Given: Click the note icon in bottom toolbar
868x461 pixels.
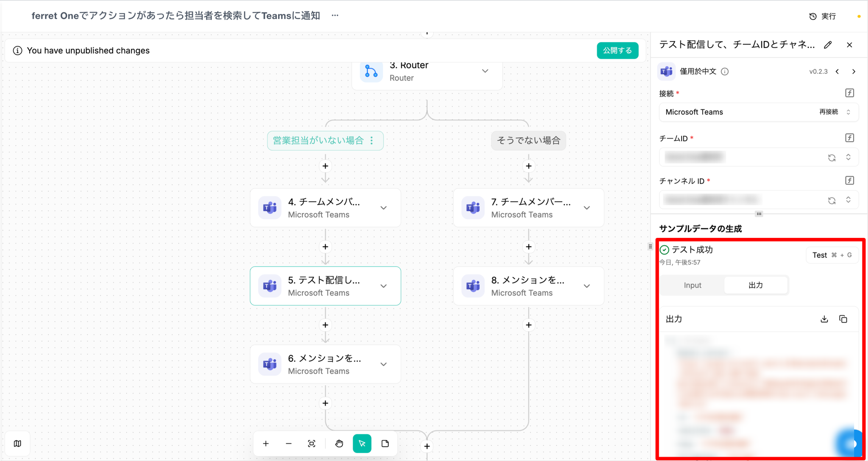Looking at the screenshot, I should point(385,444).
